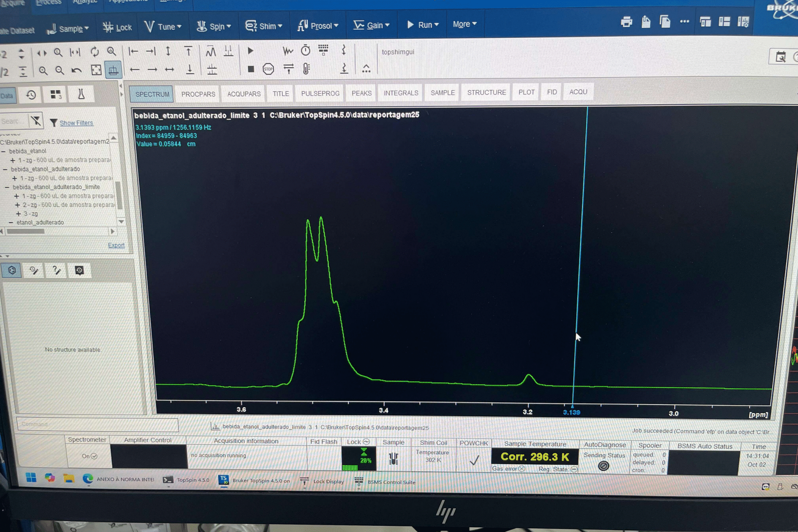This screenshot has width=798, height=532.
Task: Click the undo arrow icon
Action: point(77,70)
